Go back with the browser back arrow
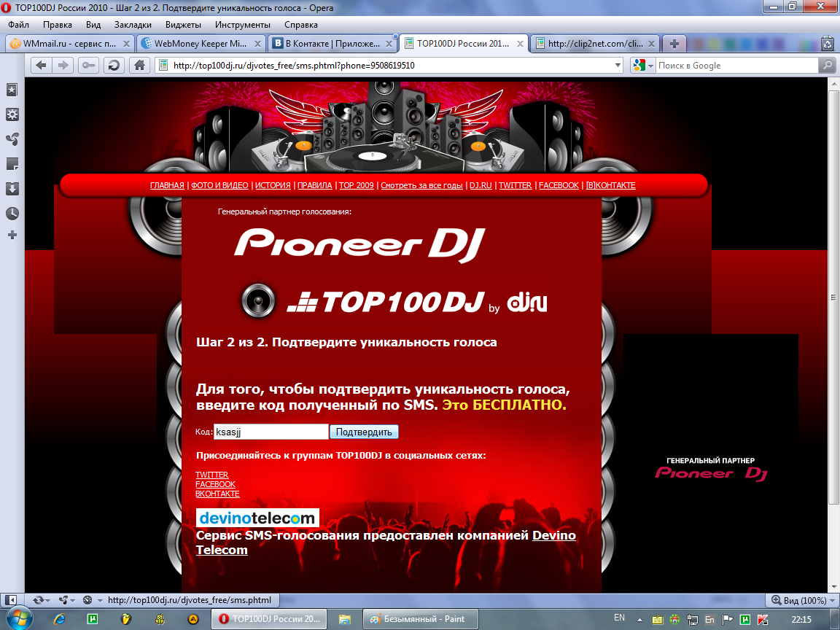The image size is (840, 630). 41,66
